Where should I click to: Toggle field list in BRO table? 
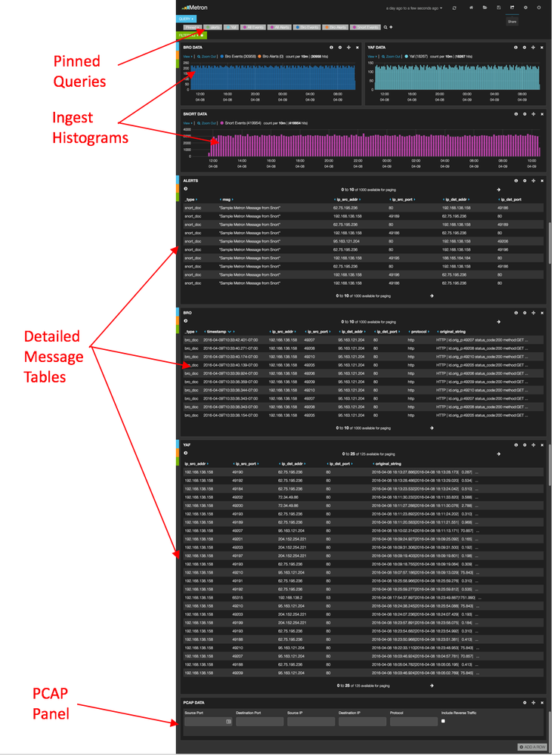tap(185, 321)
